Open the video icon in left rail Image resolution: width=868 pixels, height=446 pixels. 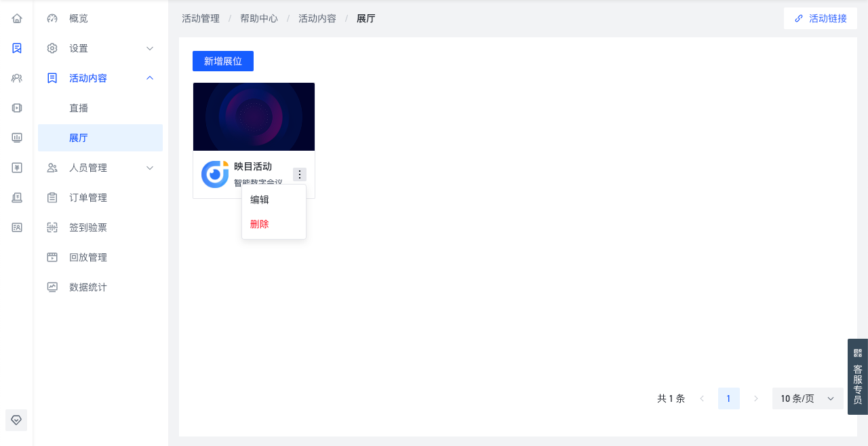pos(17,108)
